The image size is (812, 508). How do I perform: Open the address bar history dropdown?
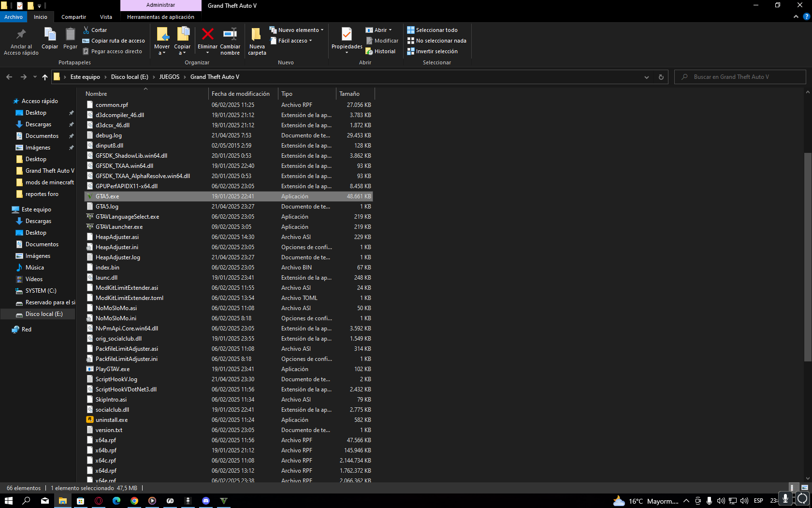point(646,77)
